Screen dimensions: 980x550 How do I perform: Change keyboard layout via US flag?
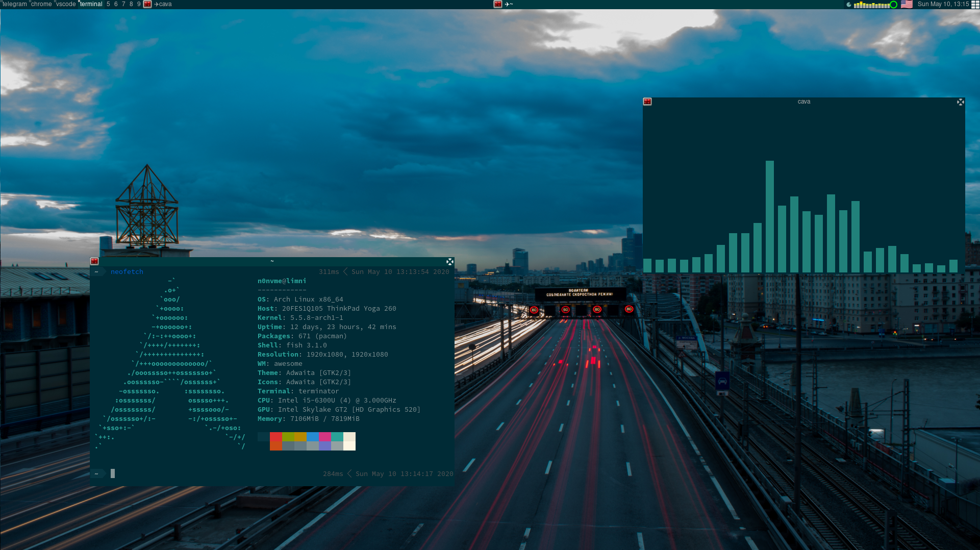[907, 4]
